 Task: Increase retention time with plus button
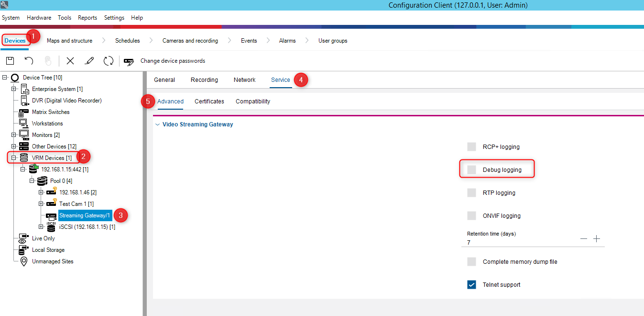pyautogui.click(x=597, y=239)
